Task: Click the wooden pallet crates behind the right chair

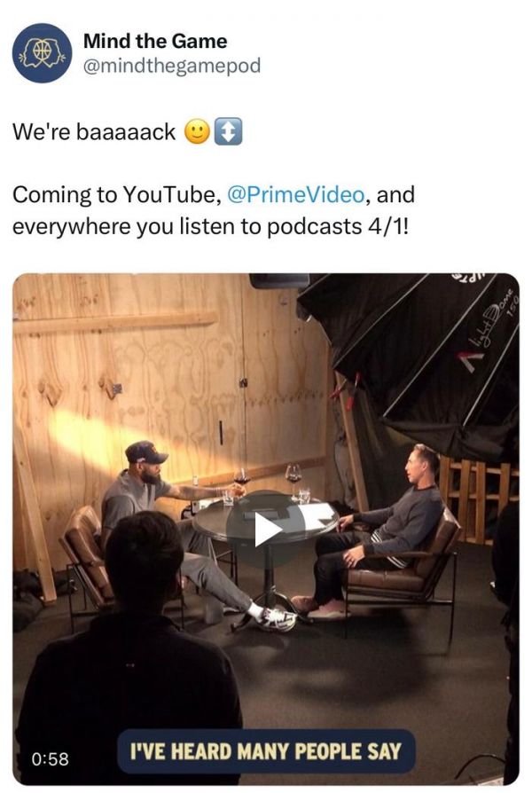Action: pos(478,499)
